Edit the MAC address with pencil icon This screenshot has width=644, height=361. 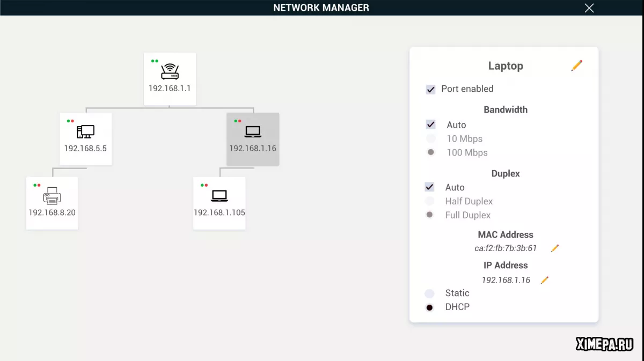point(555,248)
